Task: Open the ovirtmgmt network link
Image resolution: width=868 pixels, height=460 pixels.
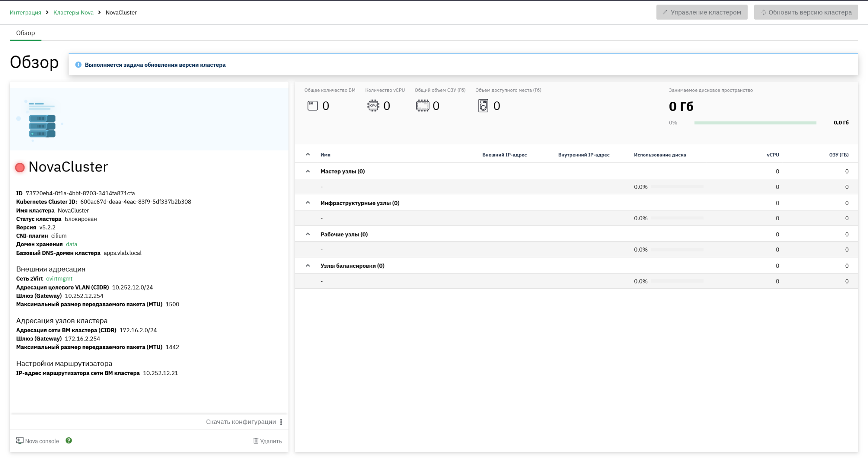Action: click(59, 279)
